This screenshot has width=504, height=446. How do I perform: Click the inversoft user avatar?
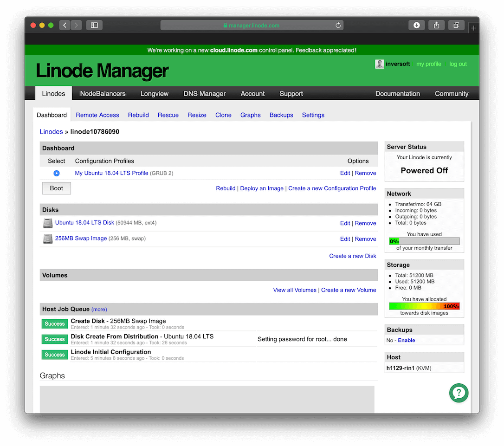click(x=379, y=64)
